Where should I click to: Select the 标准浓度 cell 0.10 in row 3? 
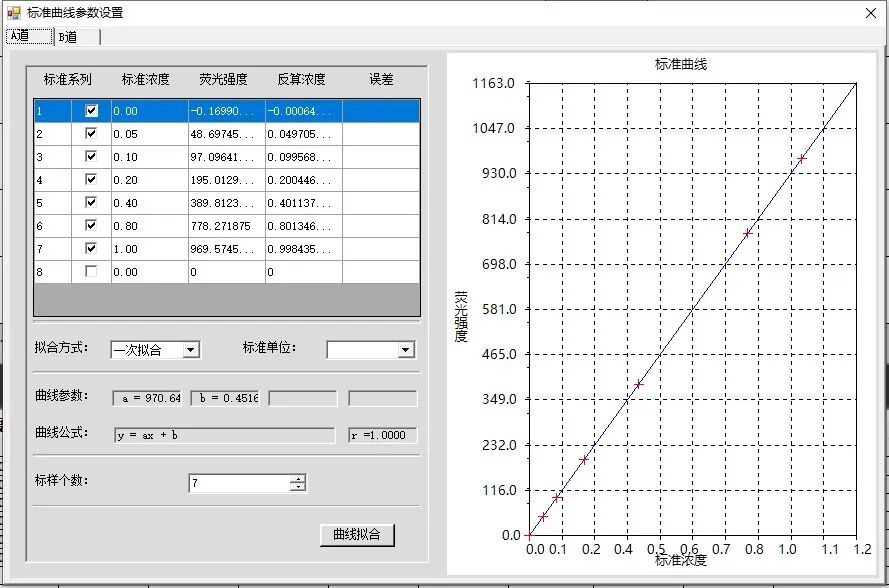(x=150, y=157)
